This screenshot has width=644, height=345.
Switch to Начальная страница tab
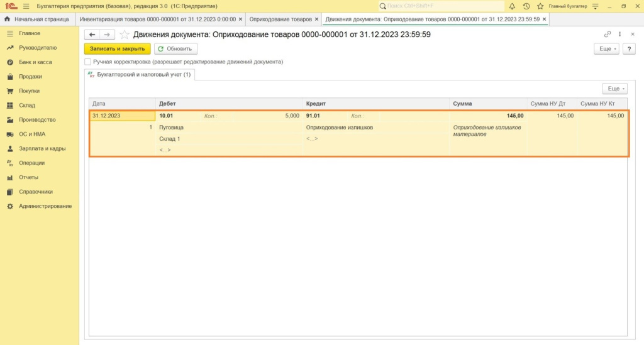(37, 19)
